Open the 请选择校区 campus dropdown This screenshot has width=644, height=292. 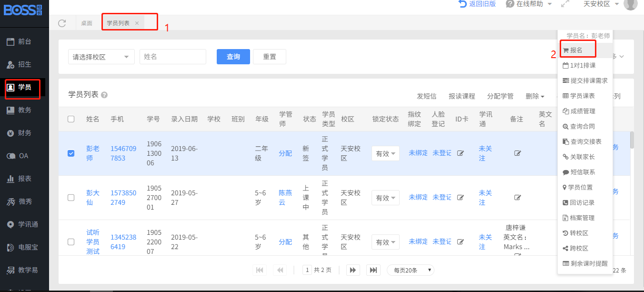[101, 57]
